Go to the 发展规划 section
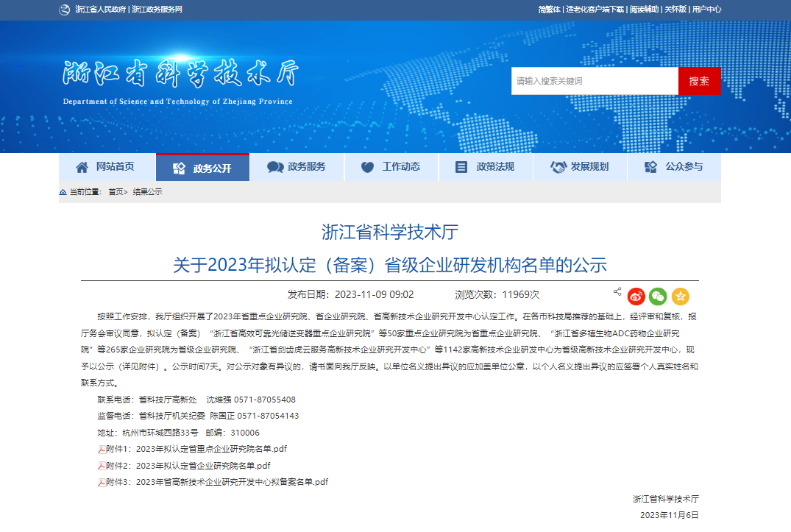Screen dimensions: 791x532 [x=579, y=167]
